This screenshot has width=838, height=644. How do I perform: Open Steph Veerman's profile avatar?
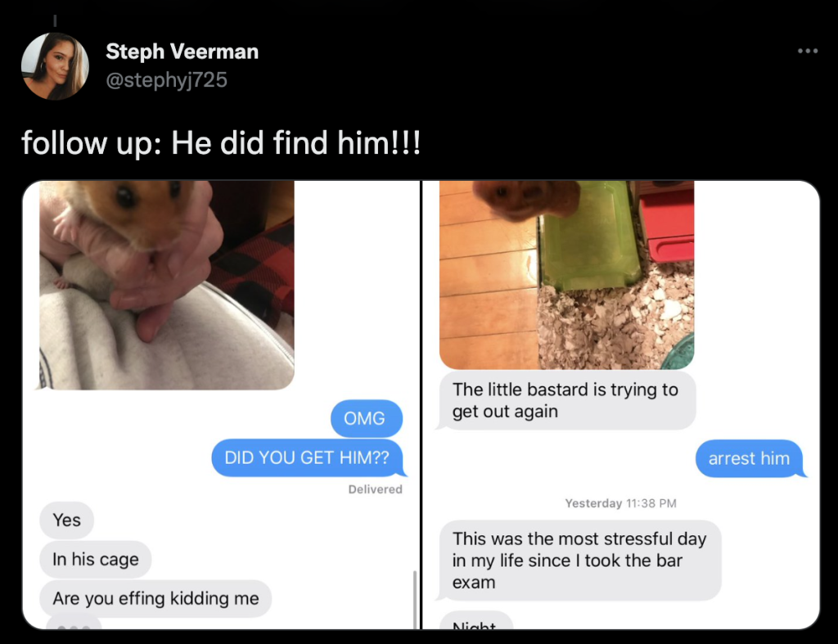55,66
